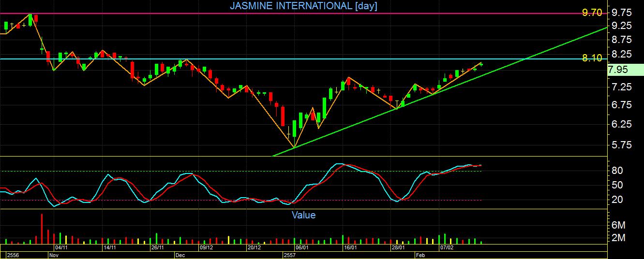Click the 2557 year marker
The width and height of the screenshot is (644, 259).
click(290, 255)
